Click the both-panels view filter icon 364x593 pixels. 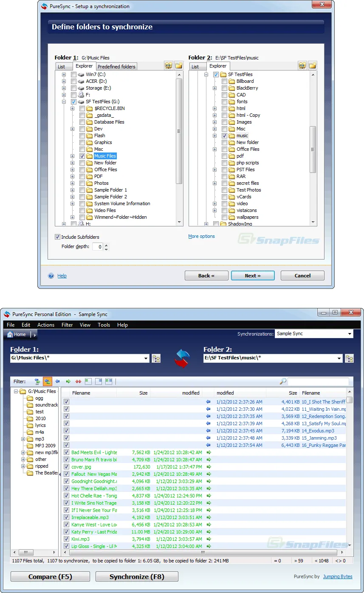pos(109,381)
